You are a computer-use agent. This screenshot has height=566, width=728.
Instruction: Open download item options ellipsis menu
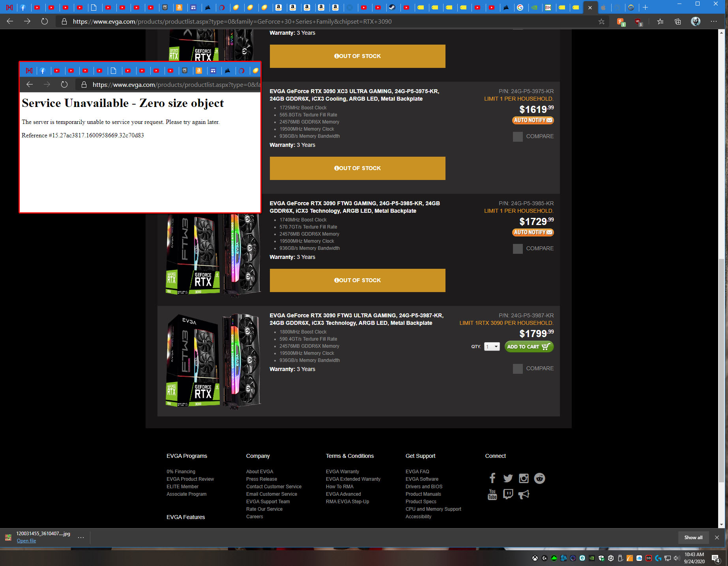[x=81, y=537]
